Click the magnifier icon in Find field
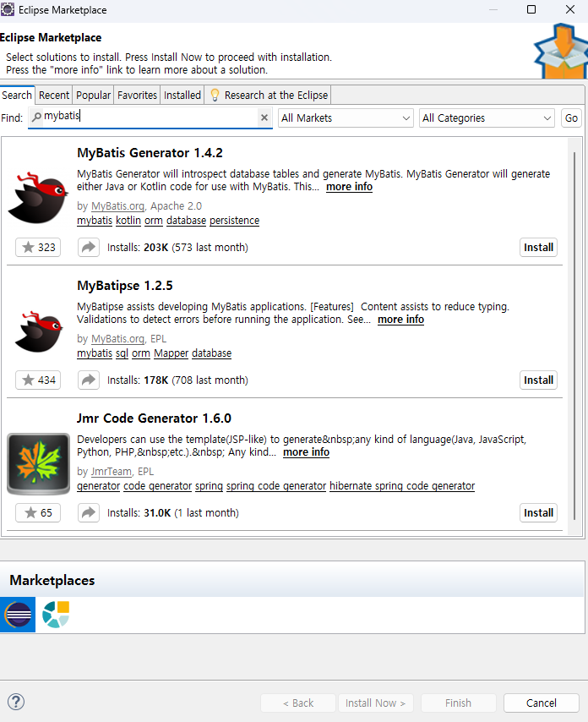The image size is (588, 722). [36, 117]
